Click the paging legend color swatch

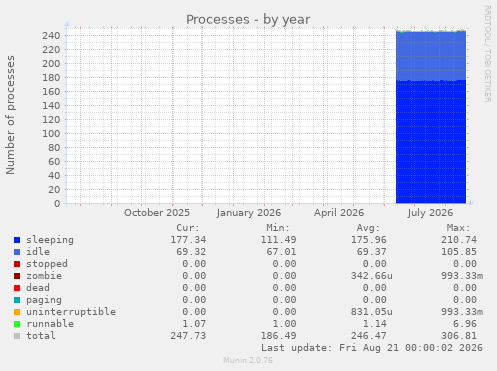pos(17,300)
